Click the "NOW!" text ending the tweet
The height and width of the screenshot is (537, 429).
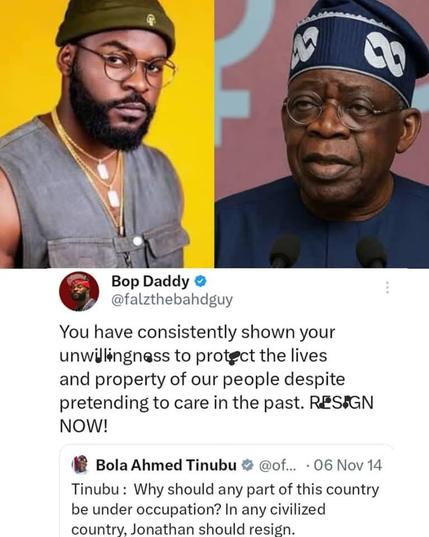(x=84, y=426)
